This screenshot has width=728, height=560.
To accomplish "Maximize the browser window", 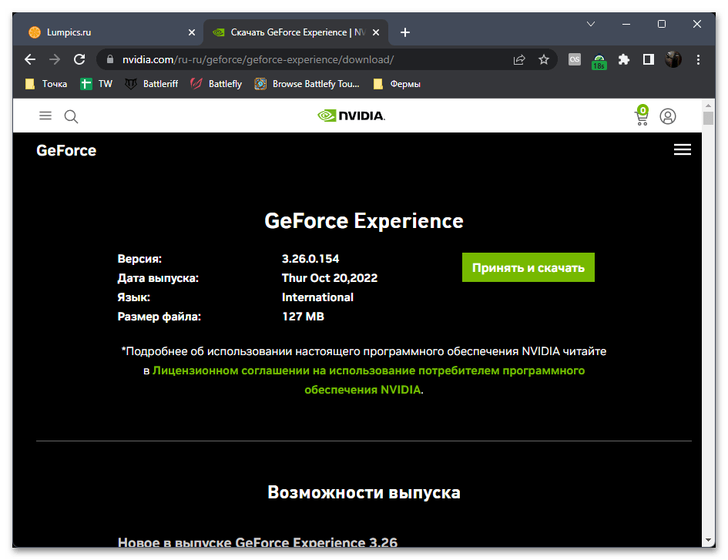I will click(x=662, y=24).
